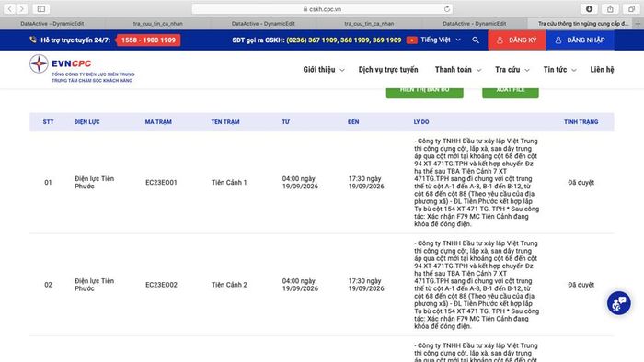Expand the Thanh toán menu
Viewport: 644px width, 362px height.
point(458,70)
